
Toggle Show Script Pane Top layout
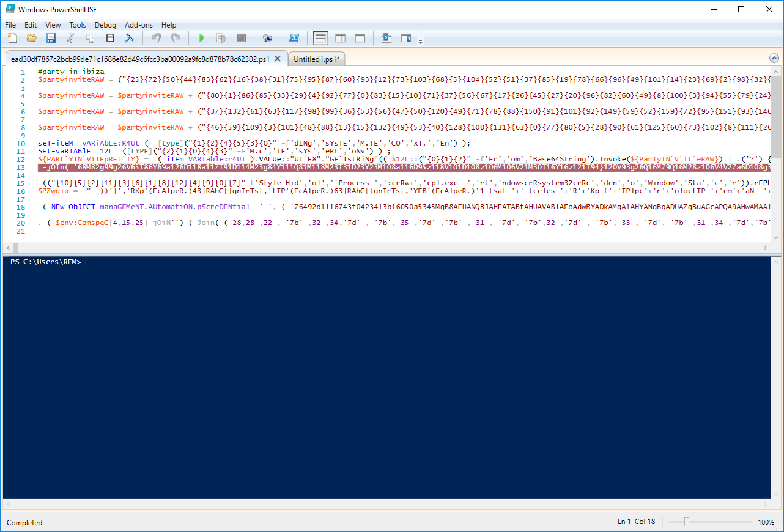click(320, 38)
